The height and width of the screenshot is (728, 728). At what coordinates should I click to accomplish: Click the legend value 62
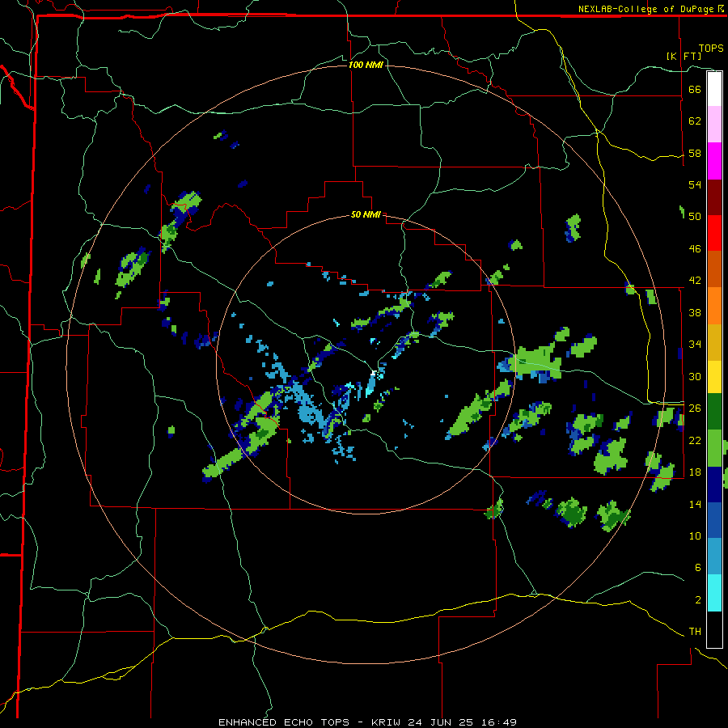click(x=695, y=121)
